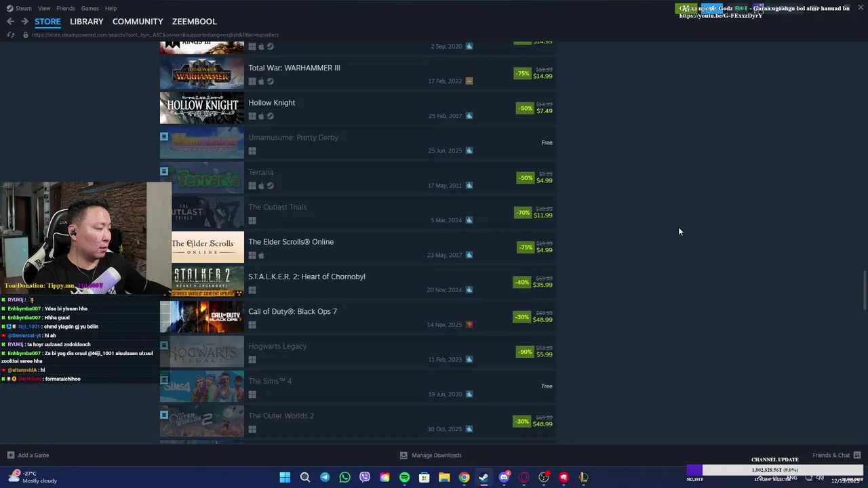
Task: Click the list marker icon on Outer Worlds 2 row
Action: click(164, 415)
